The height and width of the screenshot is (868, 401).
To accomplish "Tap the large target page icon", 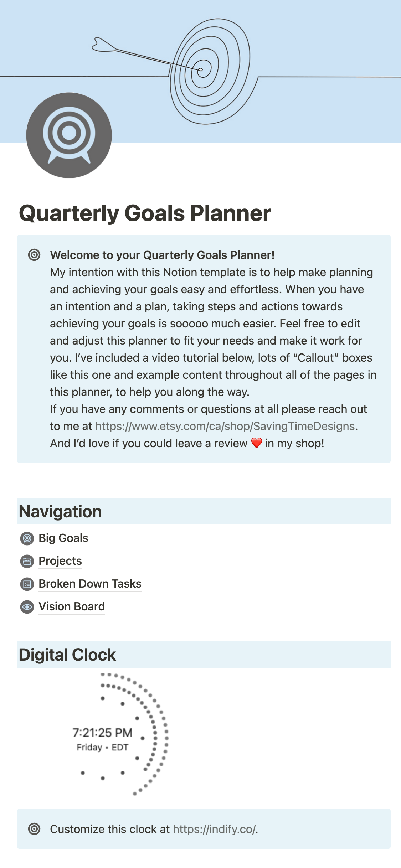I will tap(69, 135).
